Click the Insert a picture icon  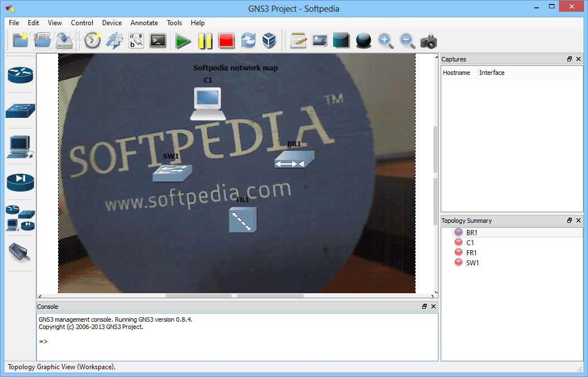point(320,41)
